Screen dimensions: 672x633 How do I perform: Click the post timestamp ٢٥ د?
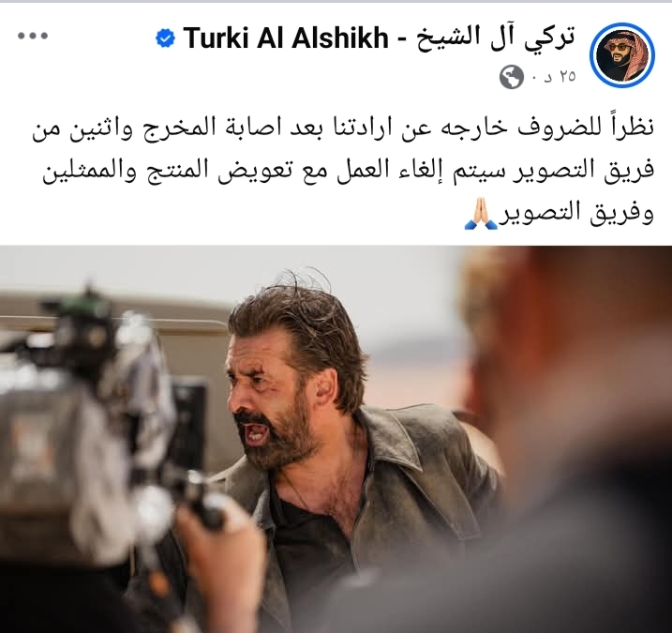tap(560, 77)
